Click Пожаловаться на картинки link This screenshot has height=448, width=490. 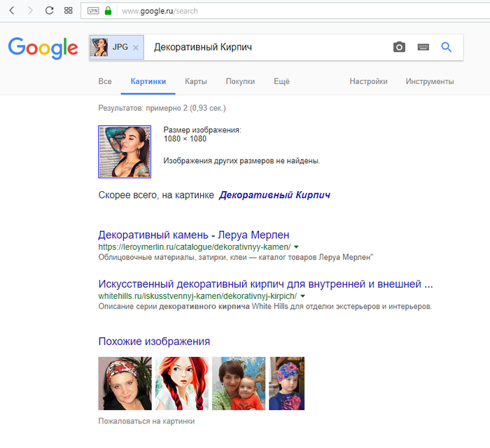pos(146,421)
